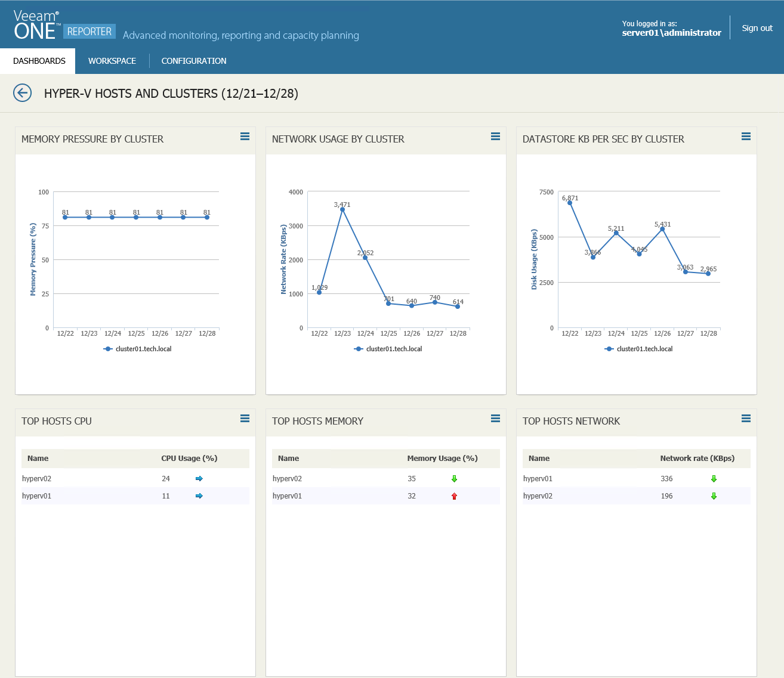The image size is (784, 678).
Task: Open Top Hosts Network widget menu
Action: pos(746,419)
